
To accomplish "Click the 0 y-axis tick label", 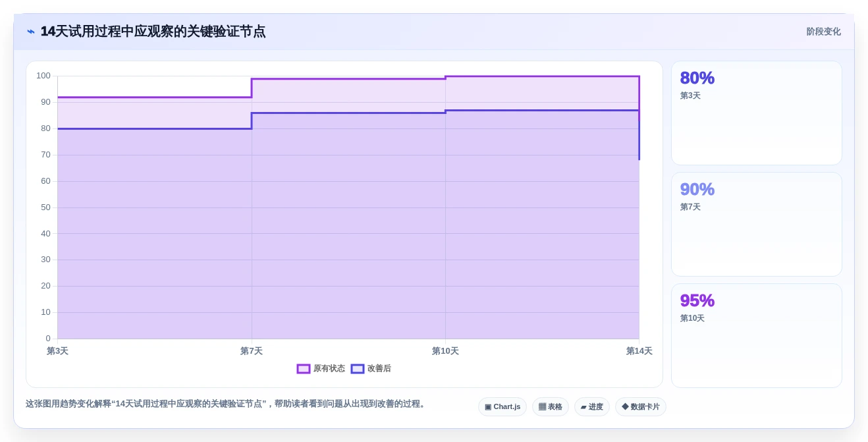I will 48,339.
